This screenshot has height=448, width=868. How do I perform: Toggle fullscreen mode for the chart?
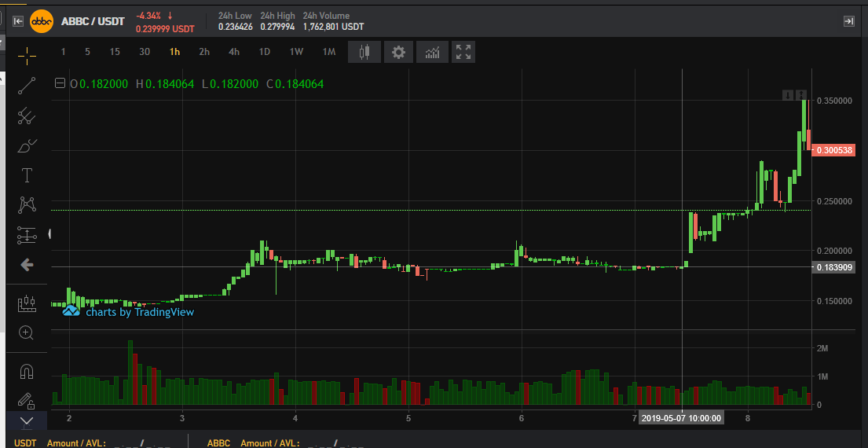coord(463,52)
